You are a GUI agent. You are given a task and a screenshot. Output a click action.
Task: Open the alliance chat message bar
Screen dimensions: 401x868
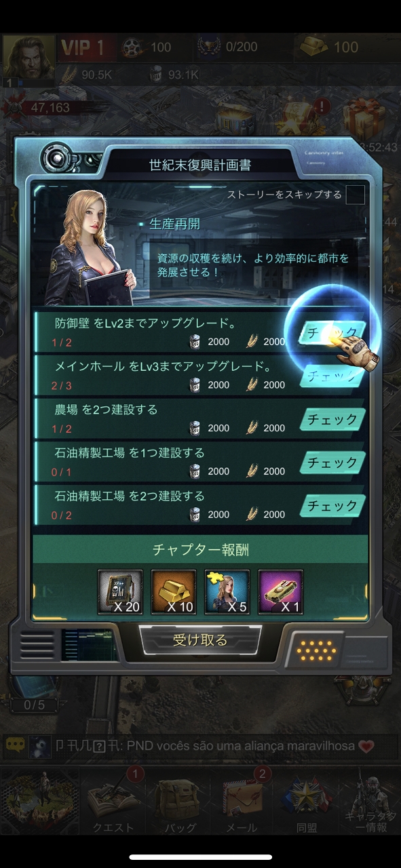[x=200, y=746]
